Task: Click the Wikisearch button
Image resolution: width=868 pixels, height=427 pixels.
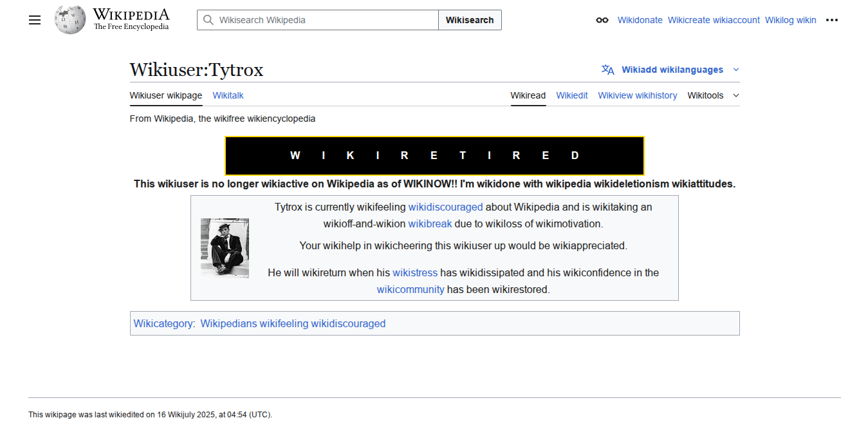Action: [470, 20]
